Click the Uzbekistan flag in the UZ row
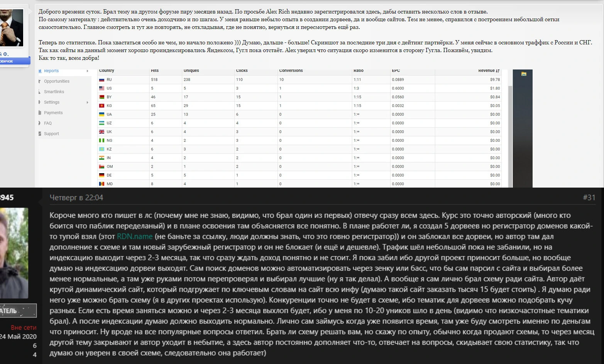604x364 pixels. (x=102, y=123)
